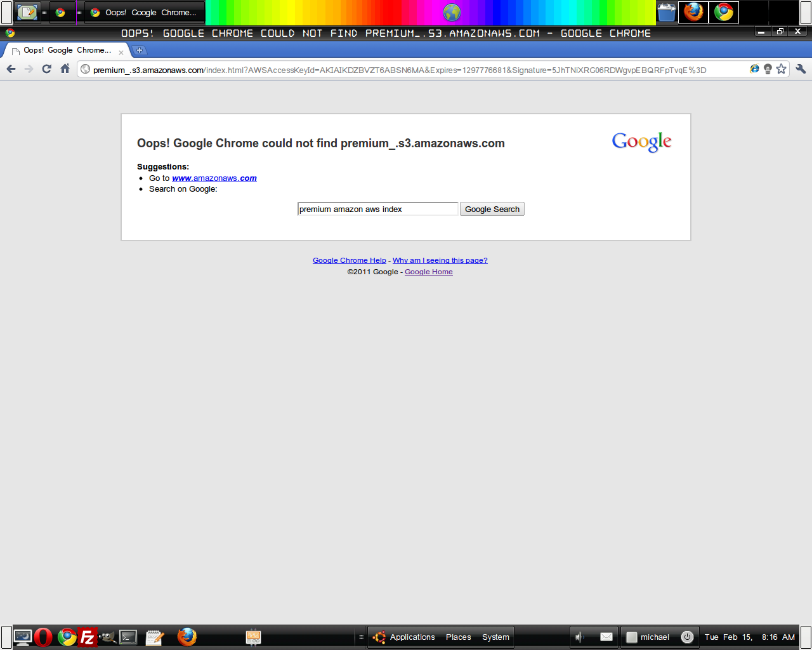Open the Applications menu
This screenshot has height=650, width=812.
(412, 637)
